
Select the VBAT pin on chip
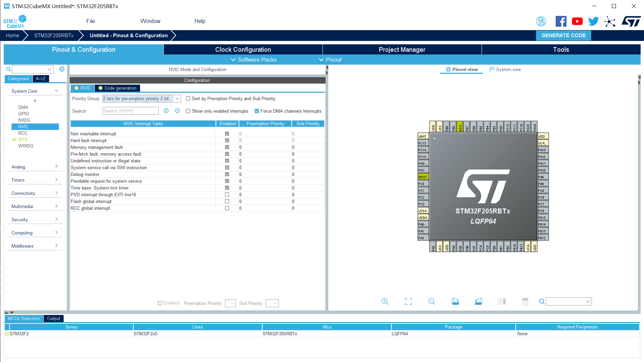click(423, 136)
